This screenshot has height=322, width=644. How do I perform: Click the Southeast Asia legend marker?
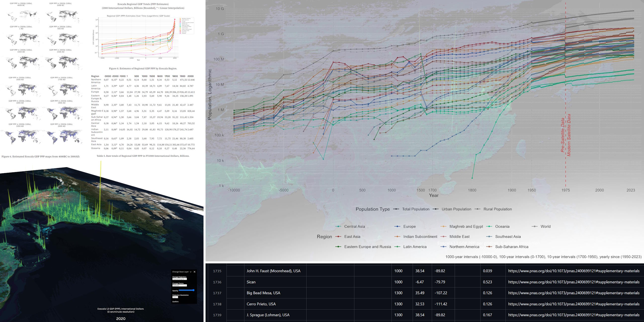(x=489, y=236)
